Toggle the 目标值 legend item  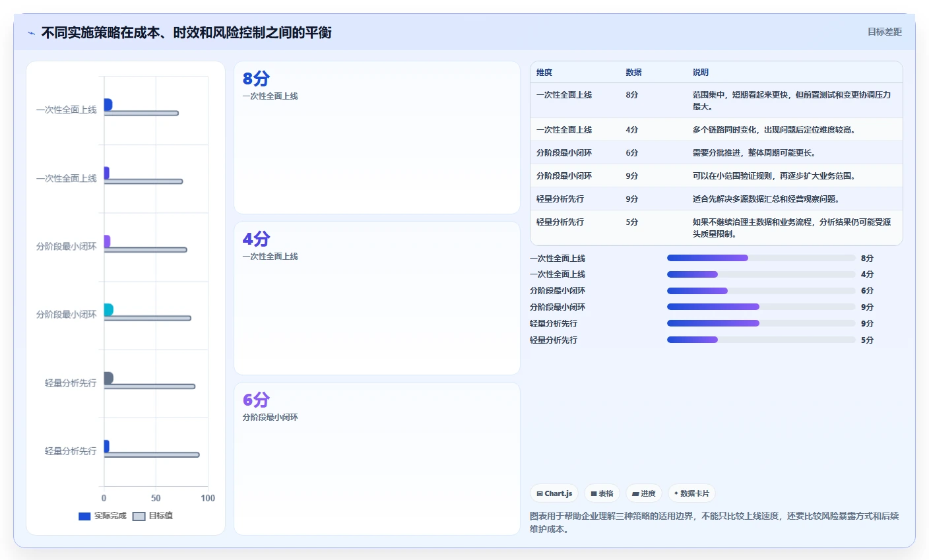(x=153, y=516)
